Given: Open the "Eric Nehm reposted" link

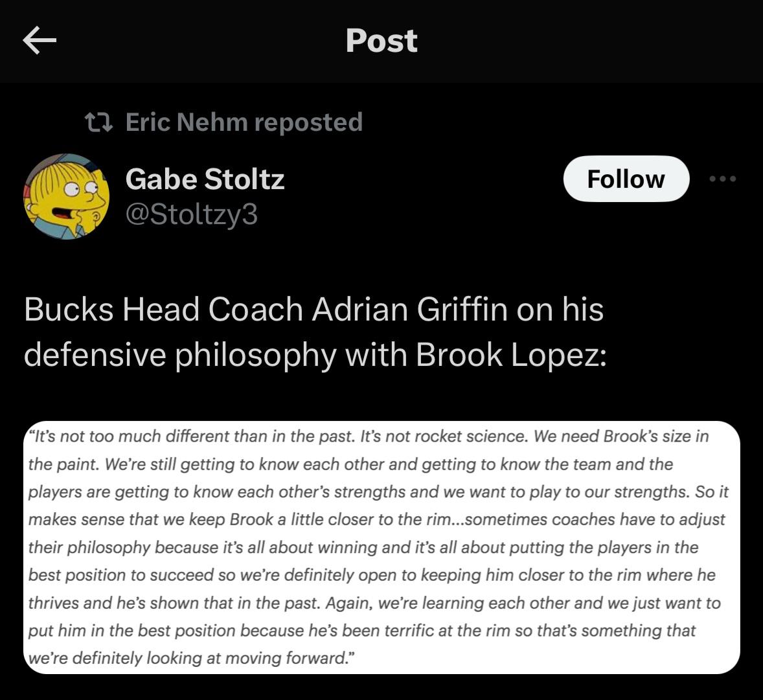Looking at the screenshot, I should click(x=244, y=122).
